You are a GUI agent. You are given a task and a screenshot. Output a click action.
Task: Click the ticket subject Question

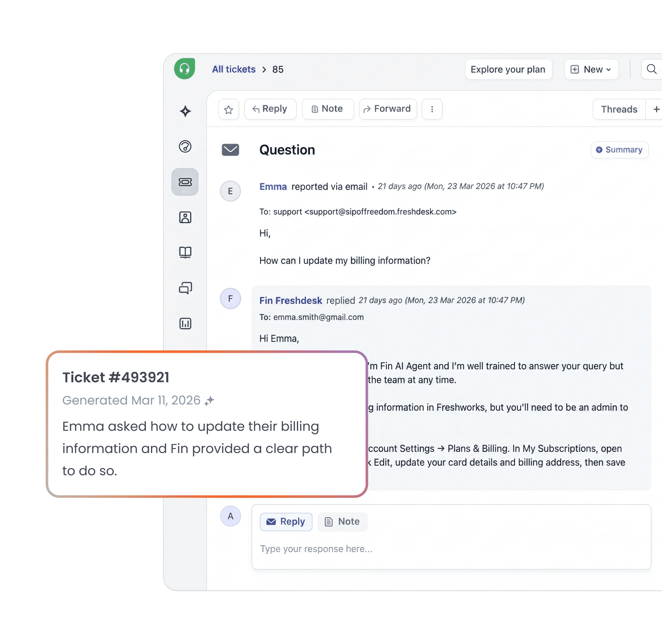coord(287,150)
